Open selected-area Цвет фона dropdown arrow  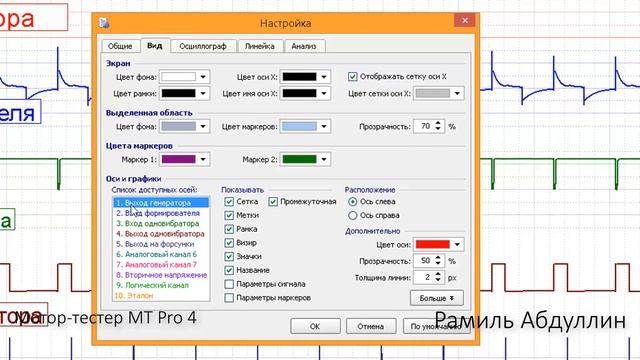[x=203, y=127]
